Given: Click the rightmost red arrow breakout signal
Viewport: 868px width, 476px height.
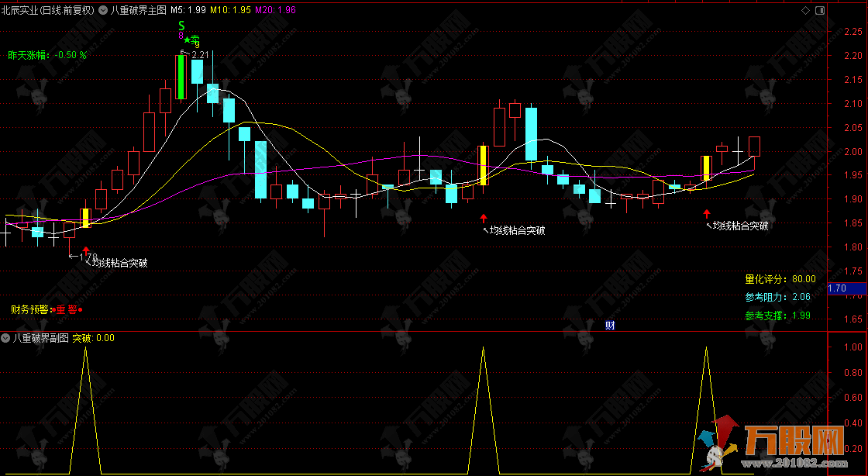Looking at the screenshot, I should click(x=706, y=213).
